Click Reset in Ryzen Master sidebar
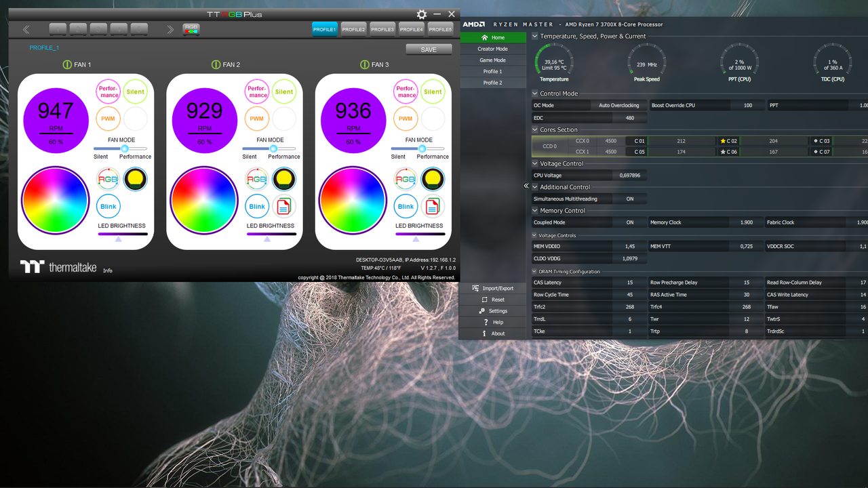 click(493, 300)
